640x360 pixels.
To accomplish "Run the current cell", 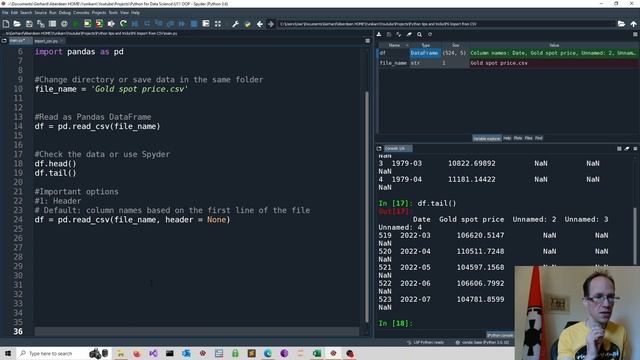I will [87, 24].
